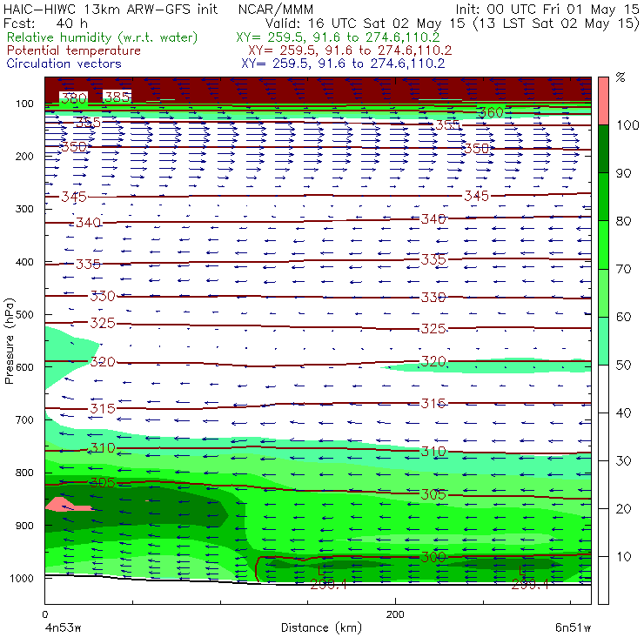Click the mint 50–60% color bar swatch
The height and width of the screenshot is (644, 644).
[x=603, y=341]
